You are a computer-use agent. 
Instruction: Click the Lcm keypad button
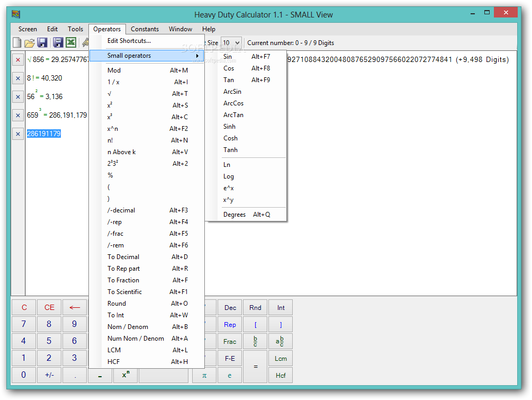click(280, 358)
